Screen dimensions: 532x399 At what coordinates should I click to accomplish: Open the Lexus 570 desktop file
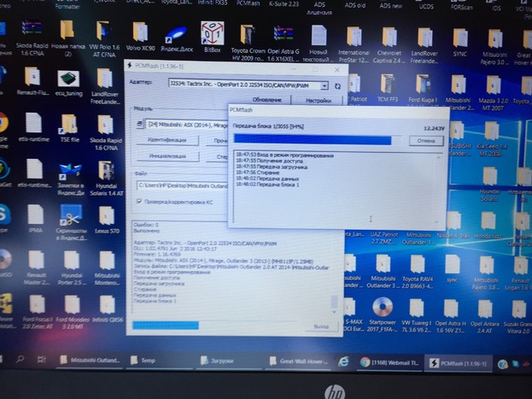coord(107,215)
